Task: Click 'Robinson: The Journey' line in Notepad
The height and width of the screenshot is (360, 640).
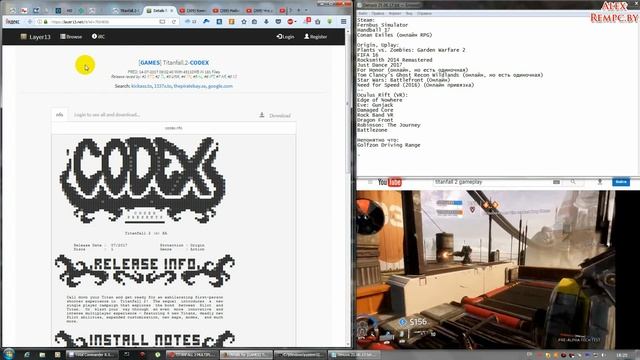Action: point(389,125)
